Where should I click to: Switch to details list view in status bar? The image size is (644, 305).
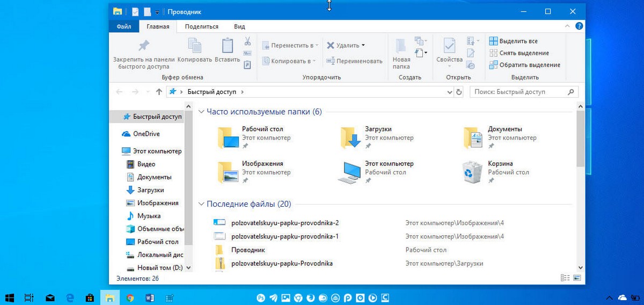[x=565, y=278]
